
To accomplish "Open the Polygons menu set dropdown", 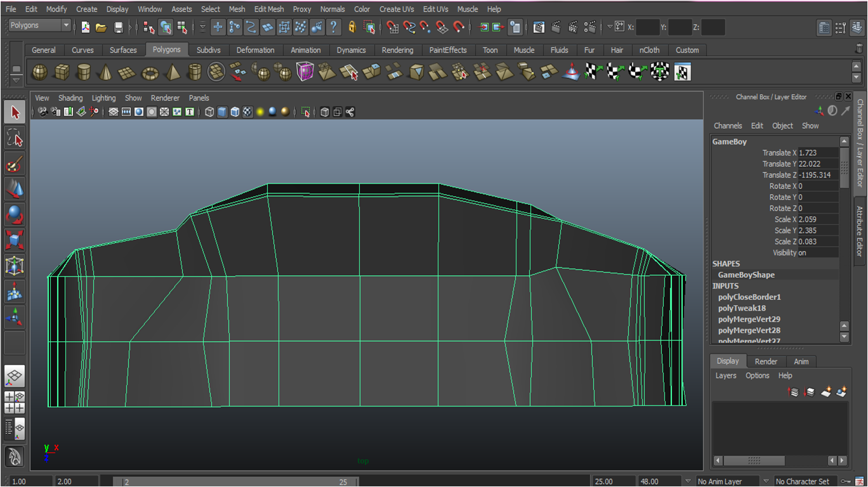I will pos(40,25).
